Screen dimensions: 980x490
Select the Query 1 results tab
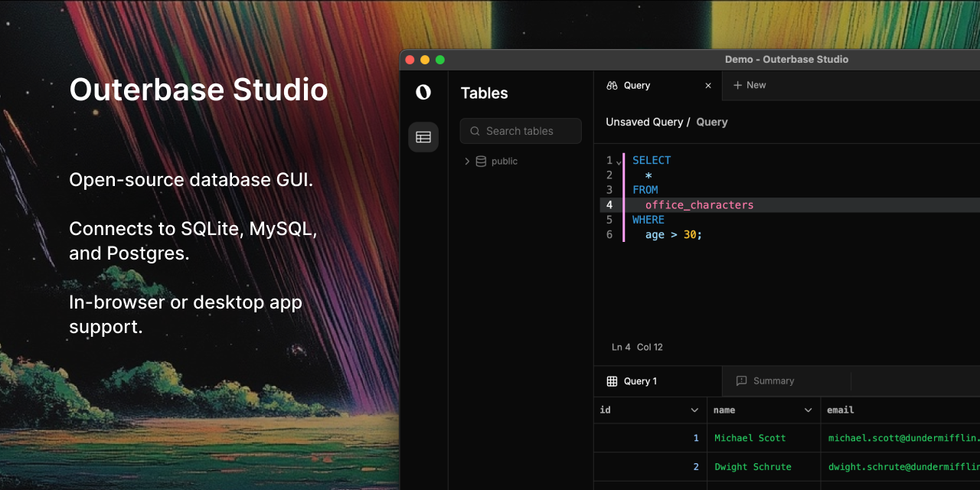click(x=632, y=381)
